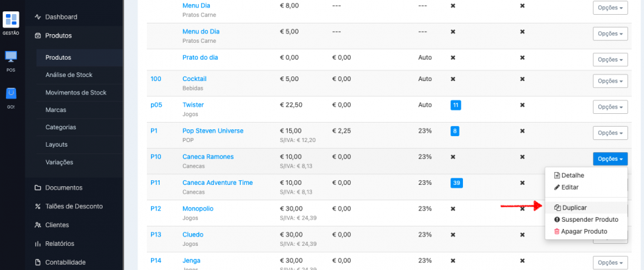Select Duplicar from the options menu
The image size is (644, 270).
[x=574, y=208]
